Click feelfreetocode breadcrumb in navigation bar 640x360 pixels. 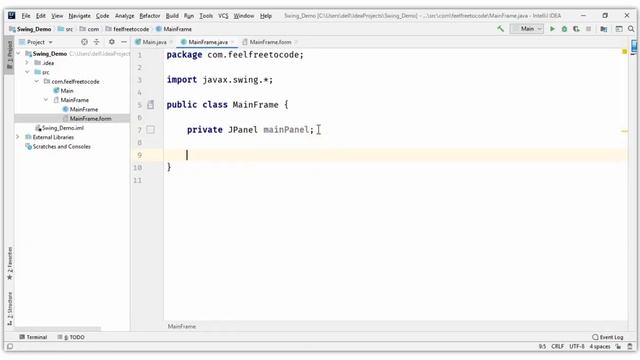[127, 29]
